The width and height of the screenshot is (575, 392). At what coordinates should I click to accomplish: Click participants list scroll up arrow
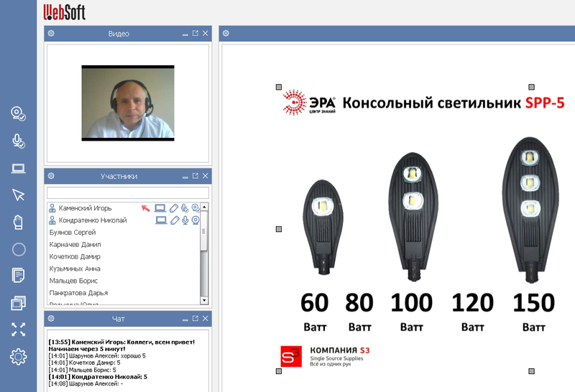click(x=204, y=207)
